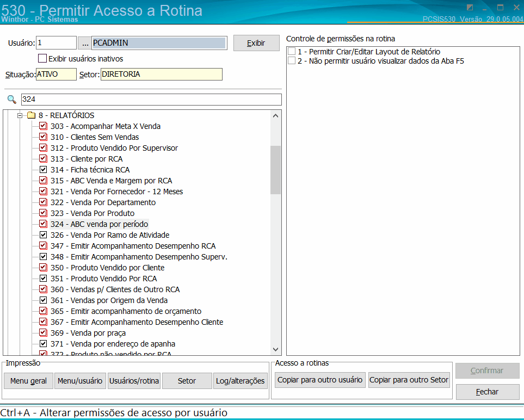This screenshot has height=420, width=524.
Task: Click the Fechar button
Action: 487,392
